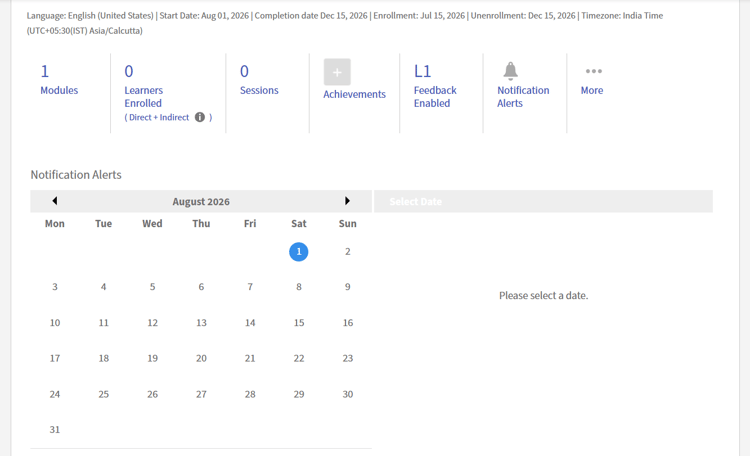Select August 30 on the calendar
The image size is (750, 456).
(x=348, y=394)
